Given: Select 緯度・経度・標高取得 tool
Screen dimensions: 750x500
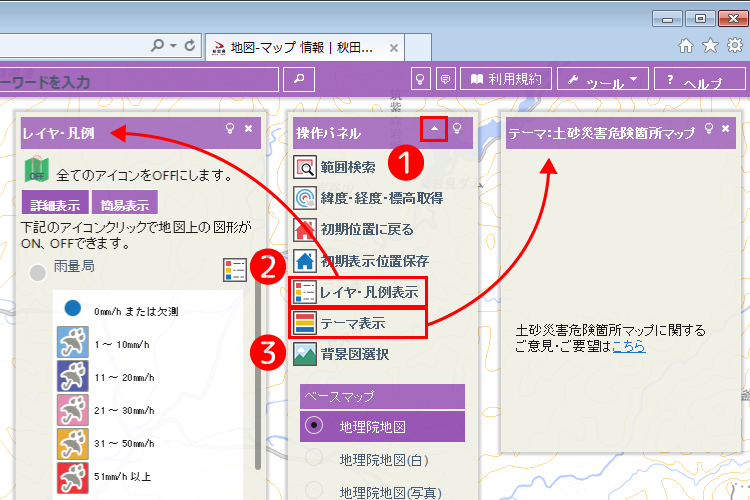Looking at the screenshot, I should pos(368,198).
